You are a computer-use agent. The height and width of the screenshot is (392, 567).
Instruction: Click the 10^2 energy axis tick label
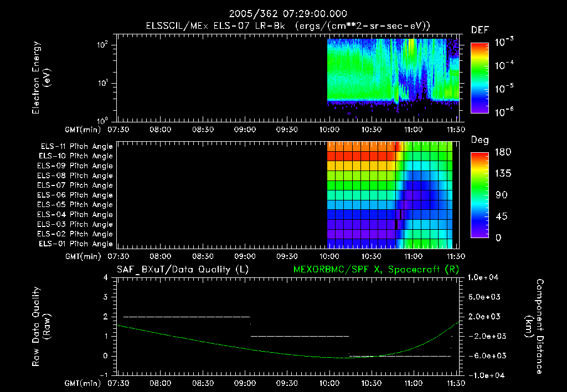coord(102,45)
